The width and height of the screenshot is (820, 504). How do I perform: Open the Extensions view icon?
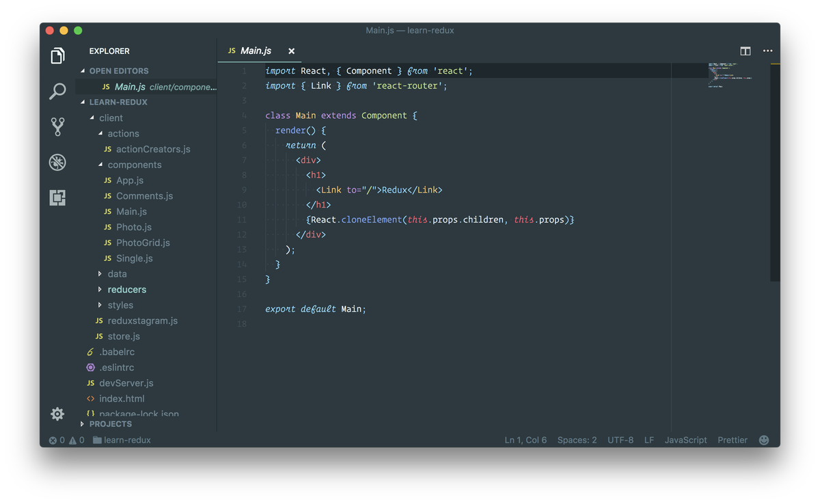(x=57, y=197)
